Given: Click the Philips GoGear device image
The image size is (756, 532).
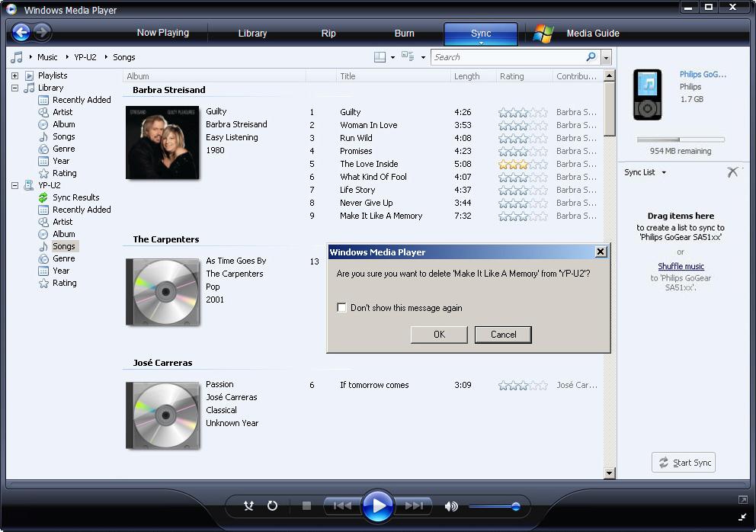Looking at the screenshot, I should tap(648, 95).
